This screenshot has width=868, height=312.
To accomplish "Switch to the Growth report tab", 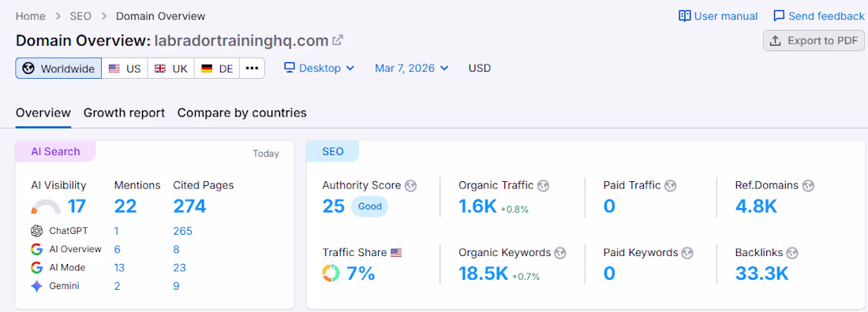I will (124, 113).
